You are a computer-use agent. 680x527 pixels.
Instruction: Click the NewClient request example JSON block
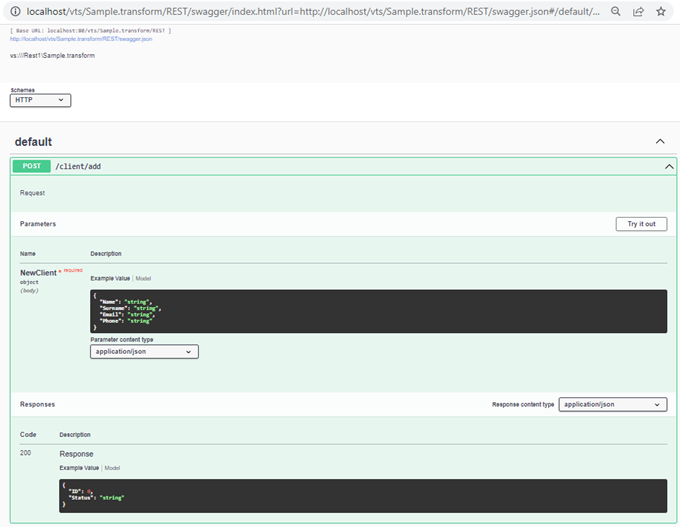379,311
